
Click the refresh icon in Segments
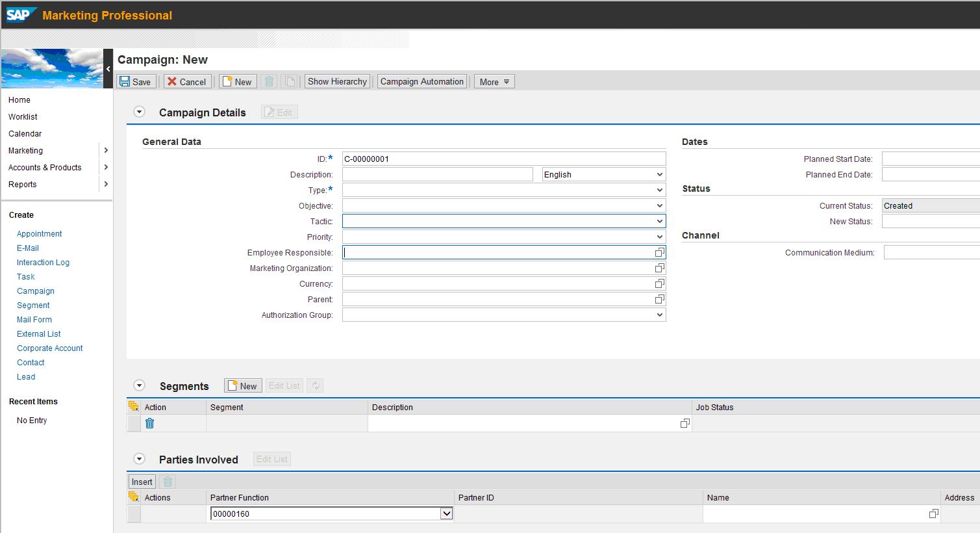[x=316, y=385]
